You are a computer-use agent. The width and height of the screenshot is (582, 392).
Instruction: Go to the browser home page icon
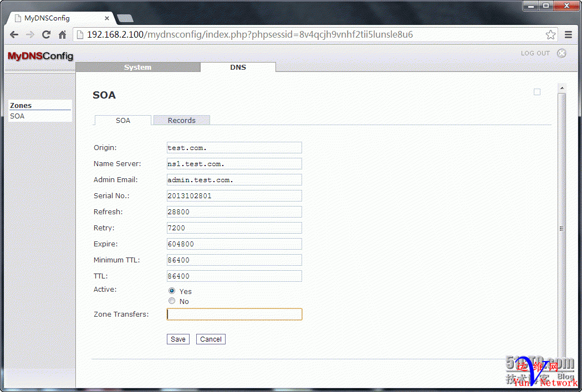click(62, 34)
